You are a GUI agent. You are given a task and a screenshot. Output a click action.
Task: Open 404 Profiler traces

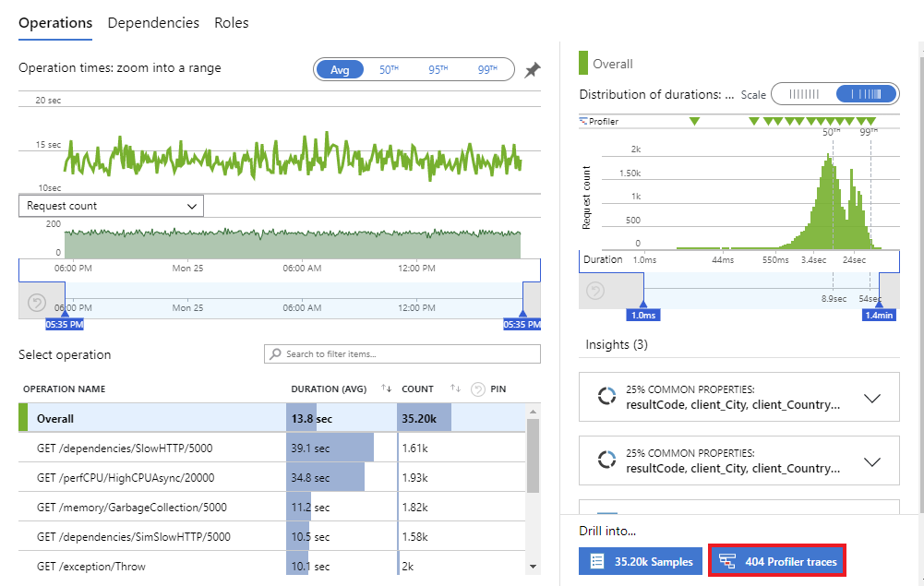tap(777, 561)
